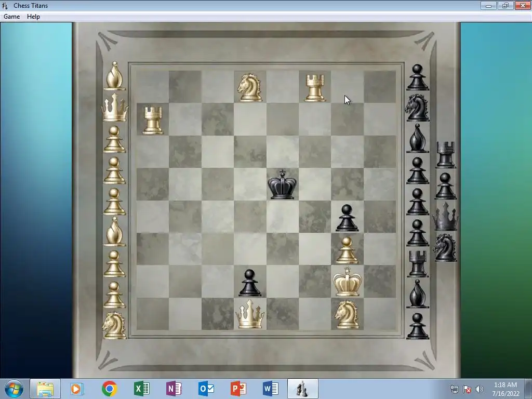Screen dimensions: 532x399
Task: Open the Windows Start menu
Action: point(14,389)
